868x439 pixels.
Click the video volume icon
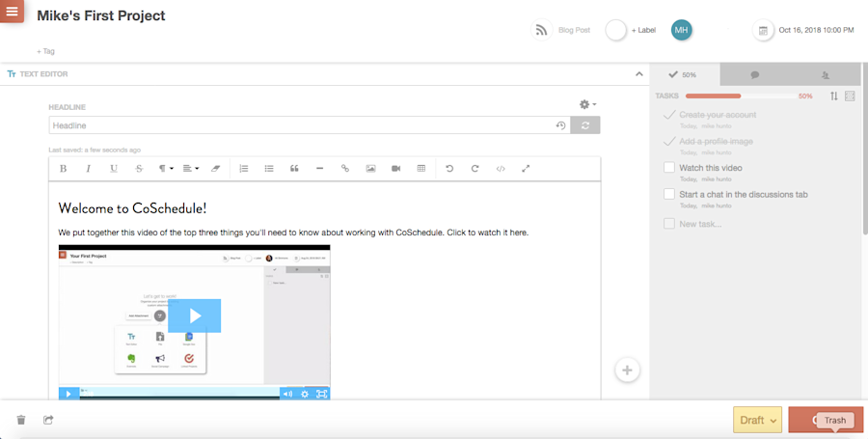pyautogui.click(x=287, y=394)
